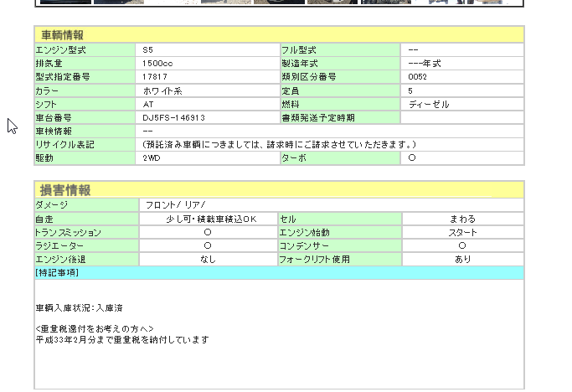572x392 pixels.
Task: Click the 車輌情報 section header
Action: pyautogui.click(x=63, y=35)
